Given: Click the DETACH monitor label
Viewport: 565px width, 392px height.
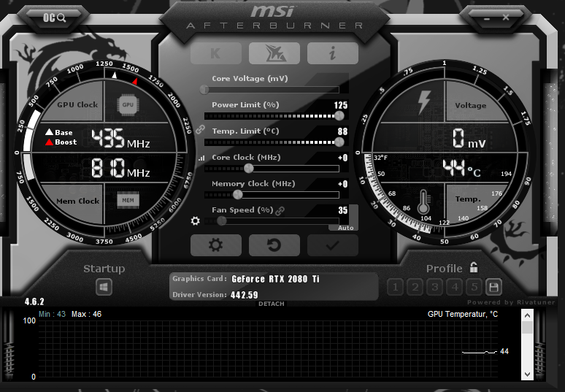Looking at the screenshot, I should [272, 304].
